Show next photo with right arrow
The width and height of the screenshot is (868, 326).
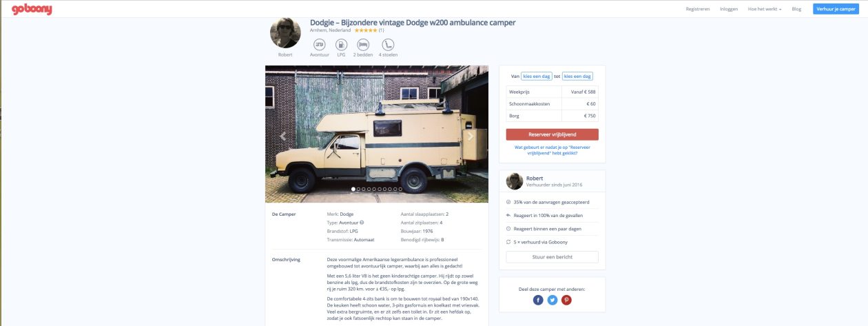(471, 136)
